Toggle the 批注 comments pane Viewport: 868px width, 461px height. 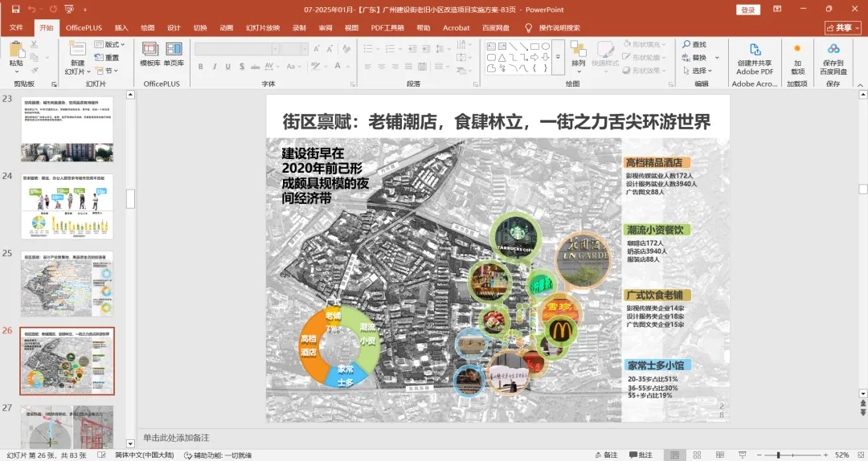(x=640, y=455)
